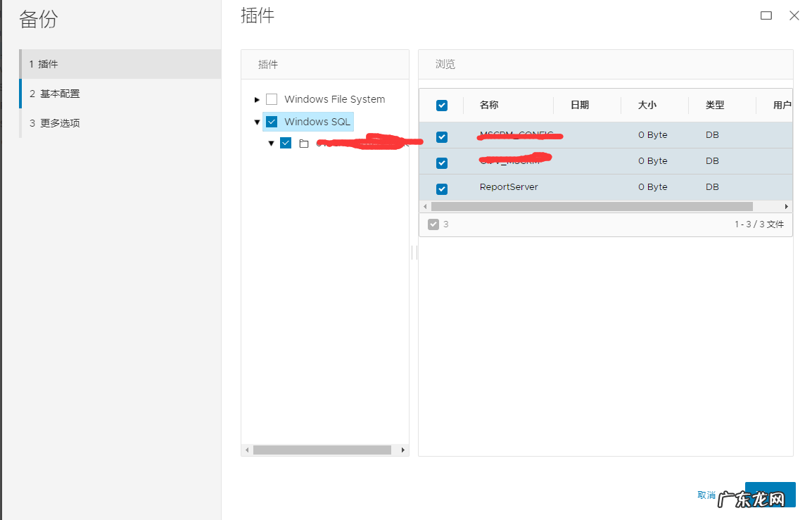Expand the Windows File System tree node
This screenshot has width=812, height=520.
(257, 99)
